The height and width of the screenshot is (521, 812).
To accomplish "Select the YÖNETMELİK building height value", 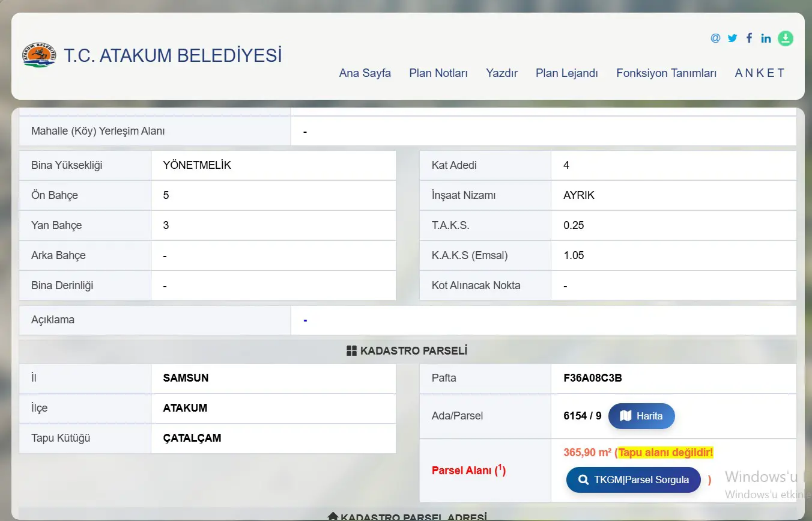I will coord(197,165).
